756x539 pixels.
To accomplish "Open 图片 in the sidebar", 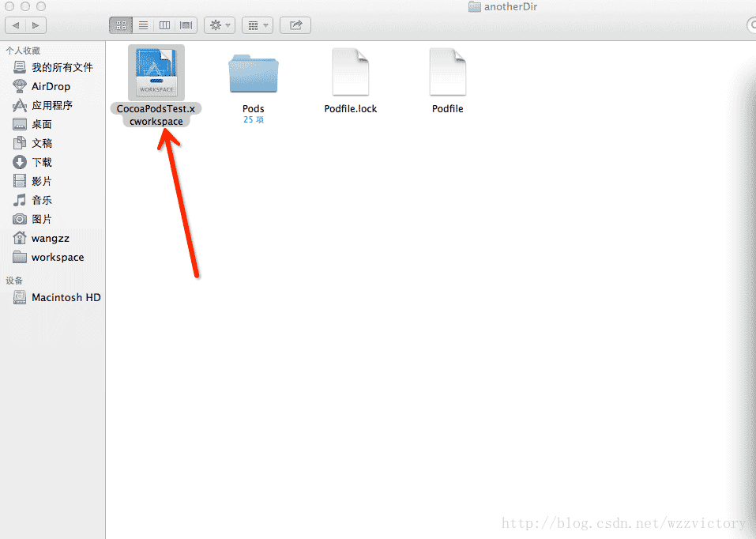I will pos(53,219).
